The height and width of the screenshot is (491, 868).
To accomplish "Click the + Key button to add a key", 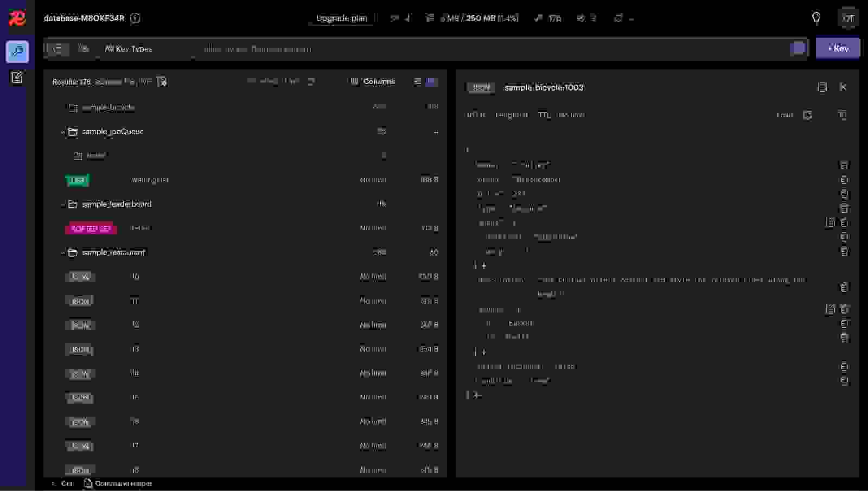I will (838, 48).
